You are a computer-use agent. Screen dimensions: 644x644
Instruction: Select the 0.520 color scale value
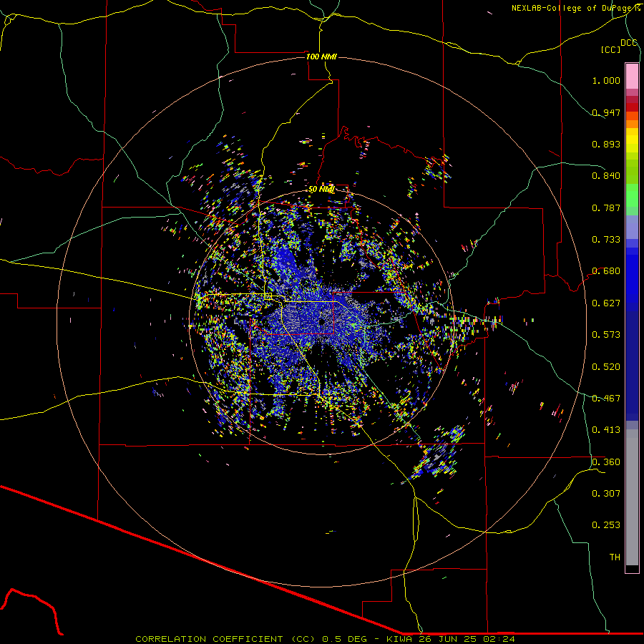[606, 367]
